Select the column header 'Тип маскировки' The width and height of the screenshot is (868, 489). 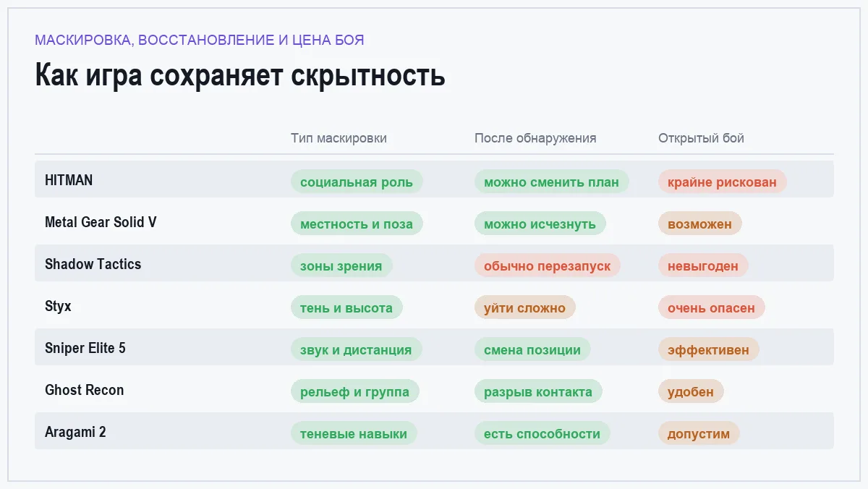(339, 138)
